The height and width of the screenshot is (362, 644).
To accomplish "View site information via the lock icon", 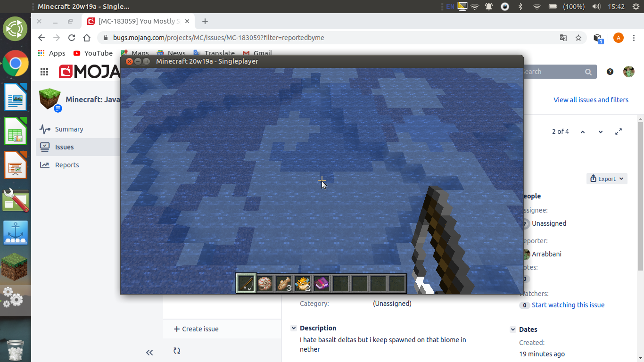I will 105,38.
